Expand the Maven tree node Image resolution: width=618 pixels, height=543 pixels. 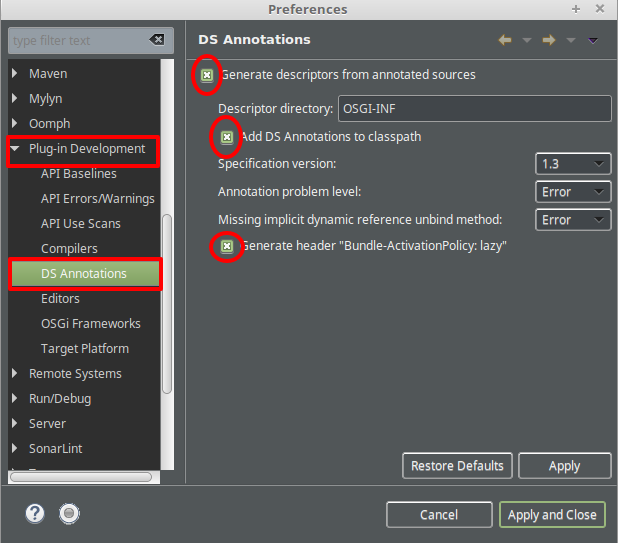(x=15, y=73)
